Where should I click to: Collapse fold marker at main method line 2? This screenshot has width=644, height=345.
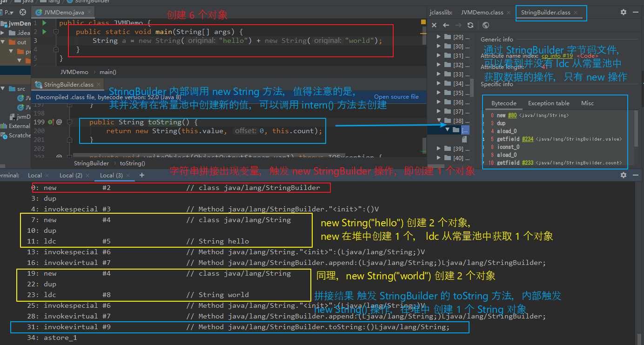pyautogui.click(x=56, y=32)
